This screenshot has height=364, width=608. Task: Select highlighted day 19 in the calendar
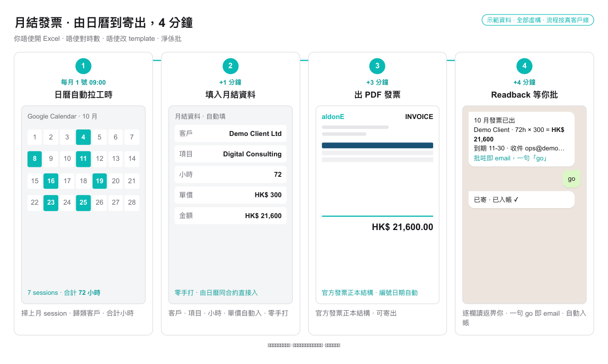coord(100,181)
